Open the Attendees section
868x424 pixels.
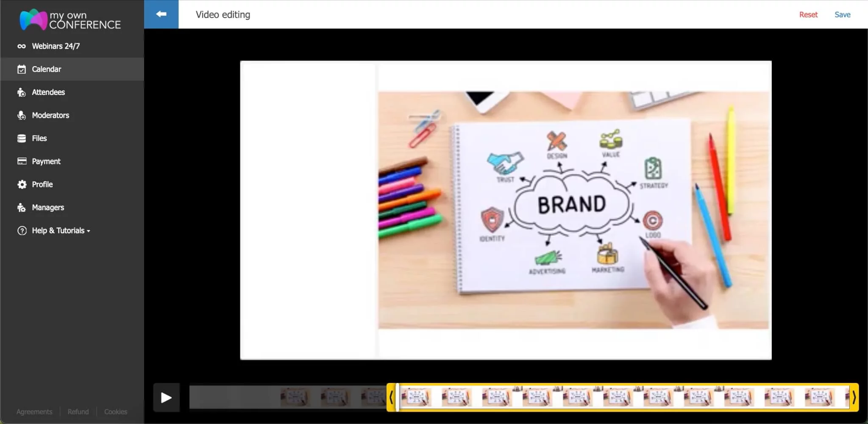coord(48,92)
